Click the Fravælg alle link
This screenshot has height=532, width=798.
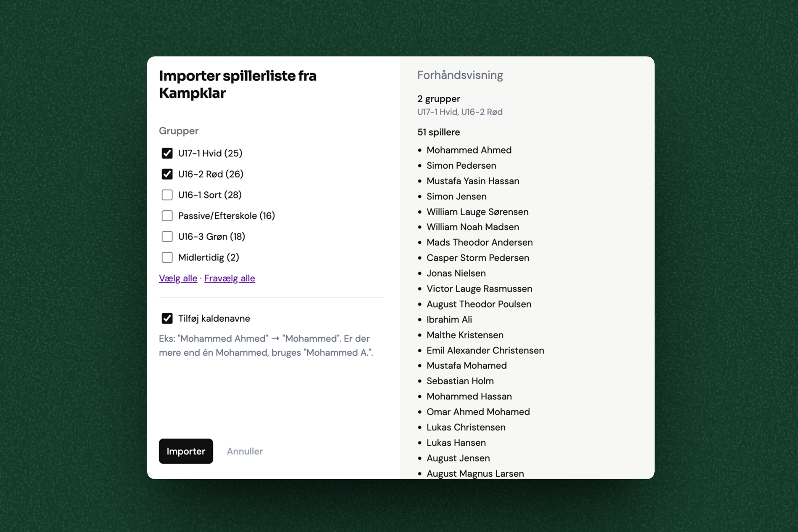(x=229, y=278)
